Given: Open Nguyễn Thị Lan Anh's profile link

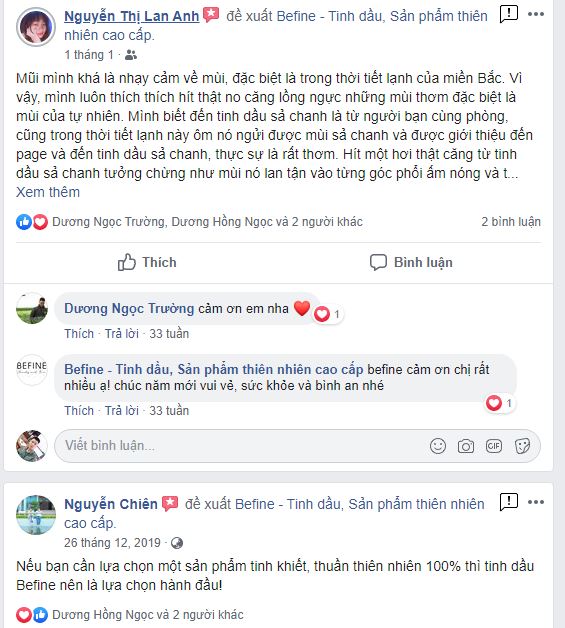Looking at the screenshot, I should click(x=132, y=16).
